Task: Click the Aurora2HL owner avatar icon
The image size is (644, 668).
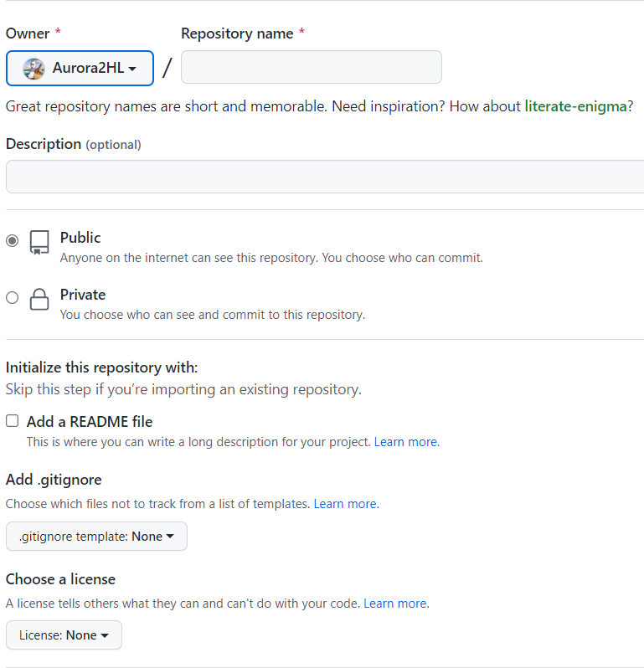Action: 33,69
